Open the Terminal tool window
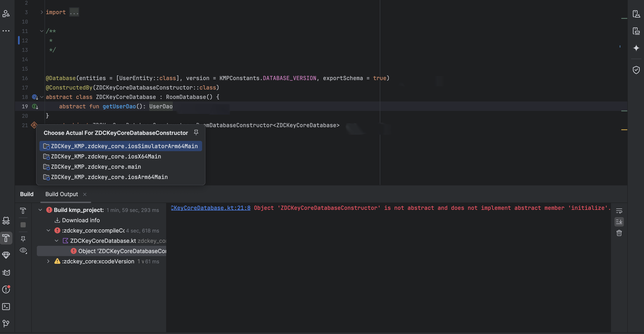The height and width of the screenshot is (334, 644). pyautogui.click(x=6, y=307)
